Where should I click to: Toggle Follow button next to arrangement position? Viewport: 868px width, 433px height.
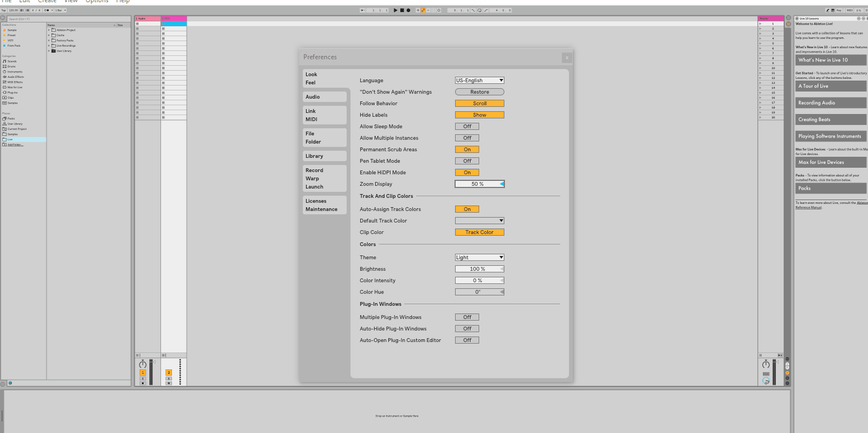[x=363, y=10]
